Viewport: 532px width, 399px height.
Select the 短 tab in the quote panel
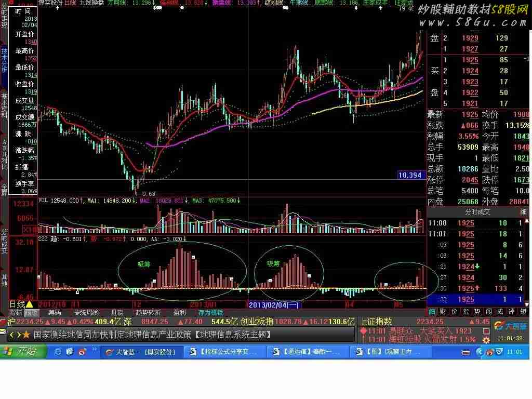tap(523, 312)
